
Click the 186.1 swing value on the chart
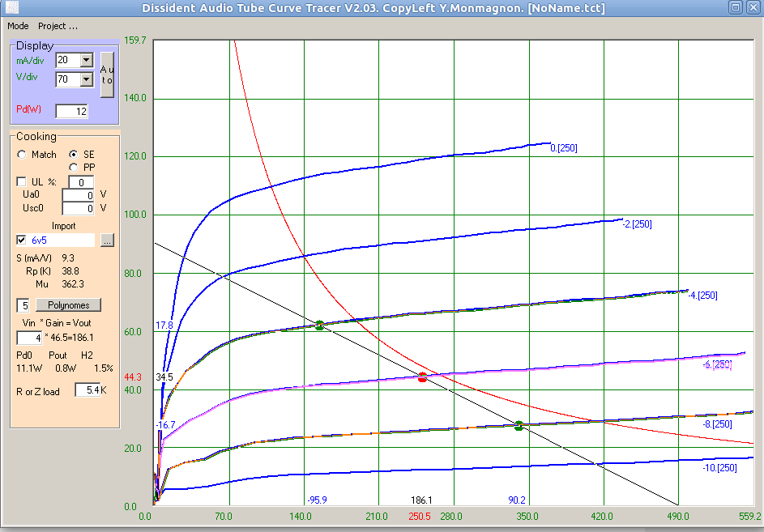(x=421, y=500)
